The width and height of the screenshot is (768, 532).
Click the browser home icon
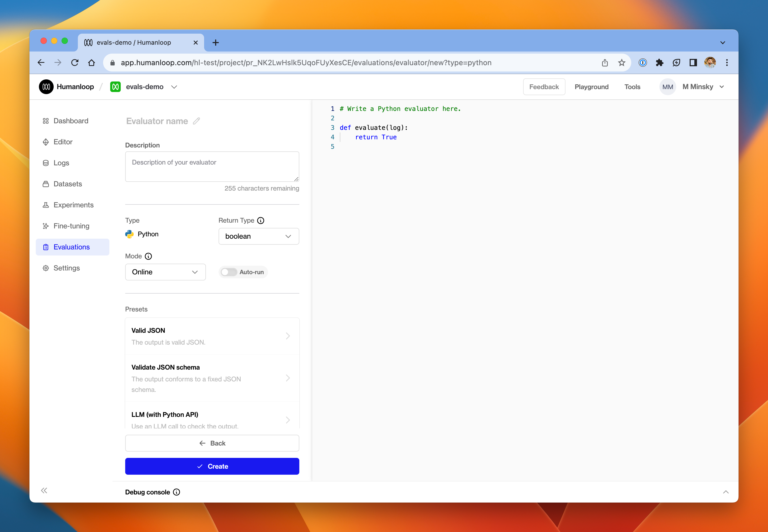click(91, 62)
